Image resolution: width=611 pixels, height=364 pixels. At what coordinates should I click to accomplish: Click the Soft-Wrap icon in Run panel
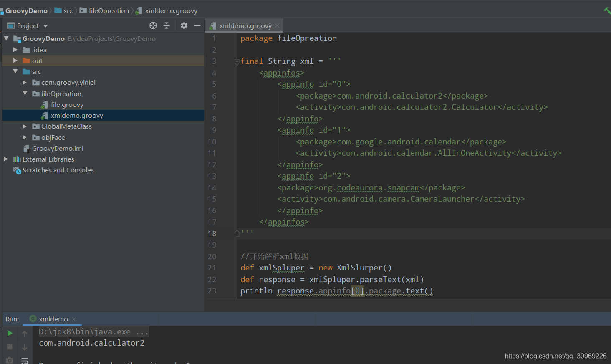25,359
